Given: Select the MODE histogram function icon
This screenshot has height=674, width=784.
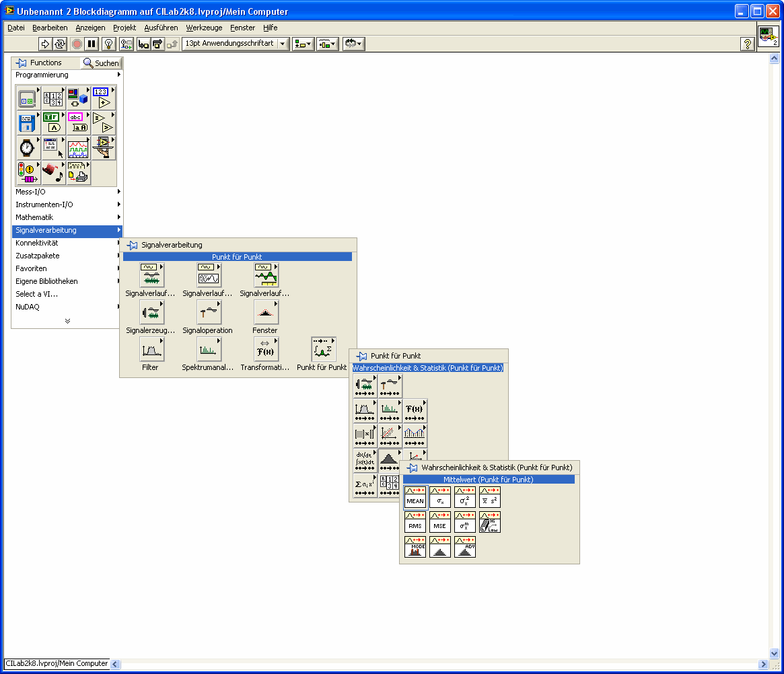Looking at the screenshot, I should pos(415,547).
